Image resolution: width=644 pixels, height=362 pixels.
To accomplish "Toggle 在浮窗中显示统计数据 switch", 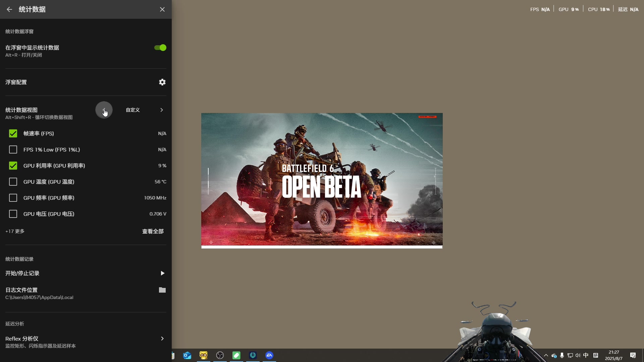I will pos(160,48).
